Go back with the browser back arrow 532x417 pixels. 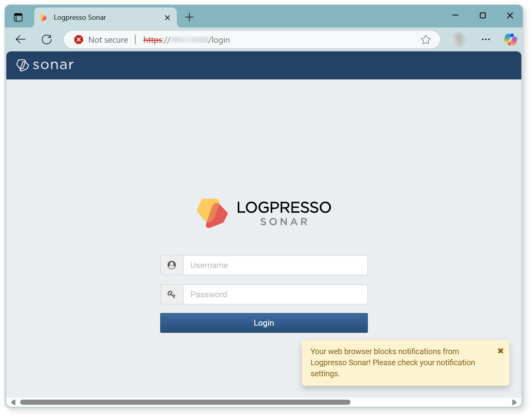21,40
